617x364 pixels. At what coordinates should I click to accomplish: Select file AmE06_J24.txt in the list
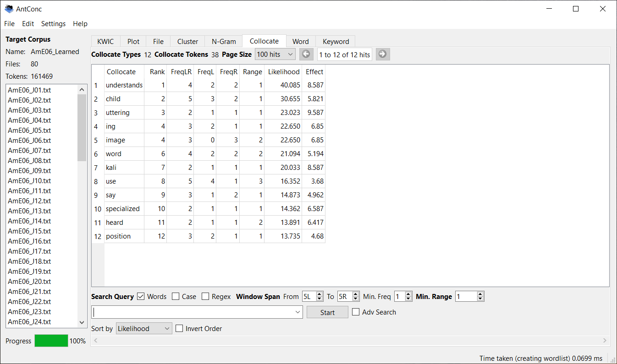tap(29, 322)
